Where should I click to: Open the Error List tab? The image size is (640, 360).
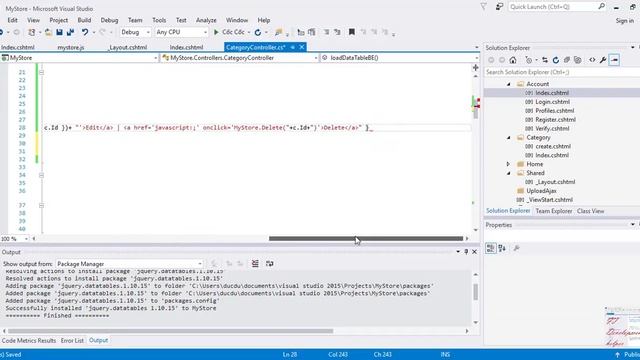coord(72,340)
